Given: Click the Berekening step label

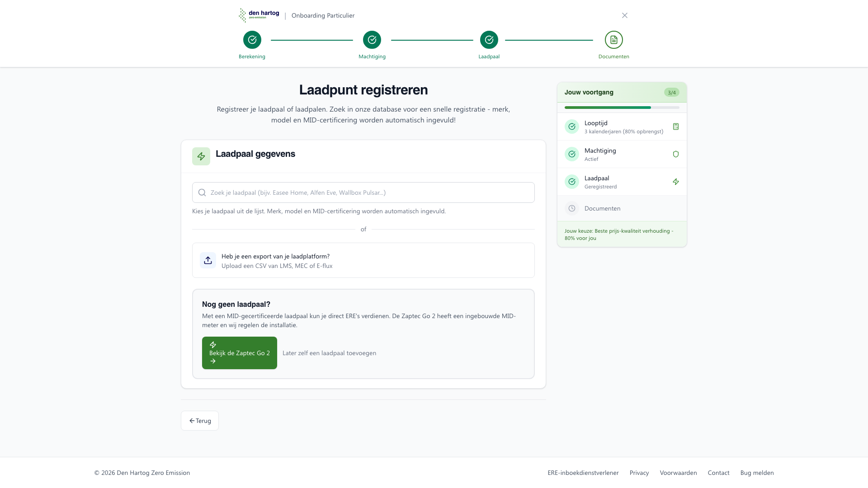Looking at the screenshot, I should 252,56.
